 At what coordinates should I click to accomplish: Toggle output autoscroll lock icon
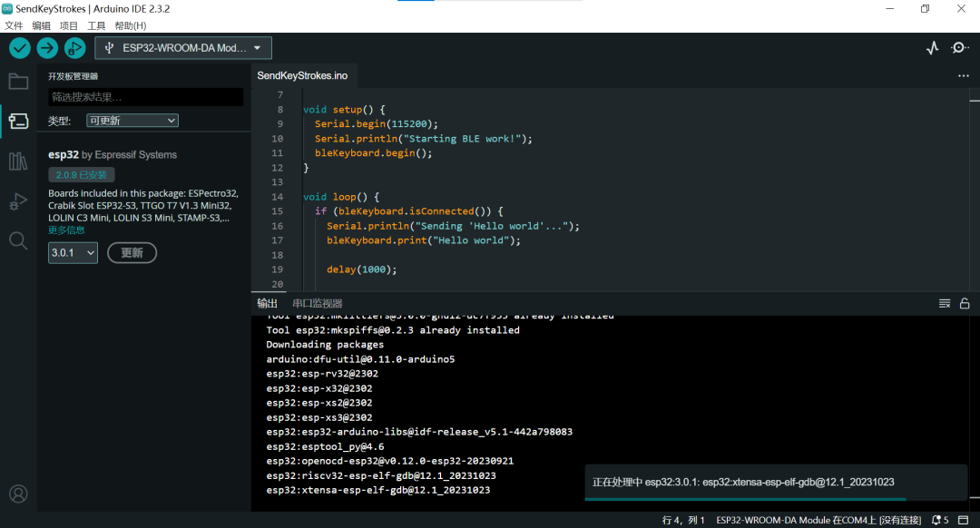pyautogui.click(x=964, y=304)
